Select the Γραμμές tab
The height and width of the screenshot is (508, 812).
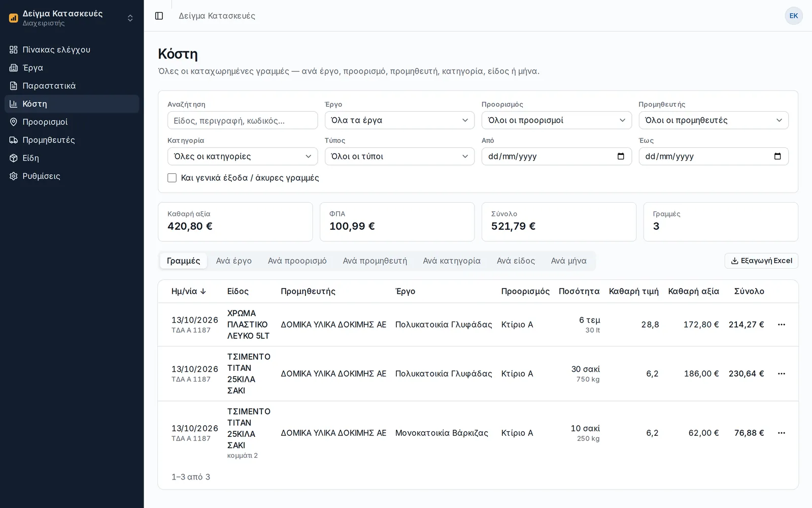[183, 261]
